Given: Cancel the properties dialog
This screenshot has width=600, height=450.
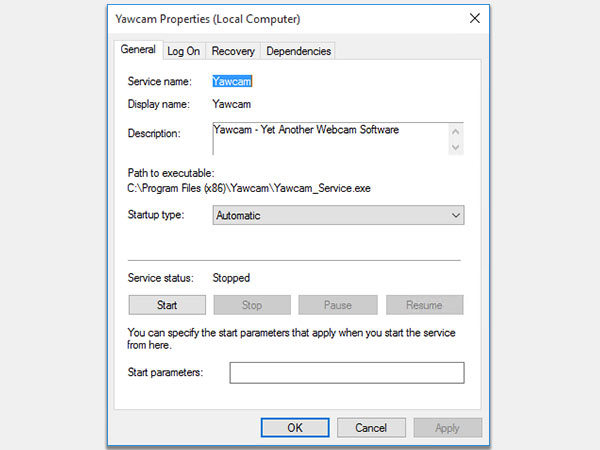Looking at the screenshot, I should [x=370, y=427].
